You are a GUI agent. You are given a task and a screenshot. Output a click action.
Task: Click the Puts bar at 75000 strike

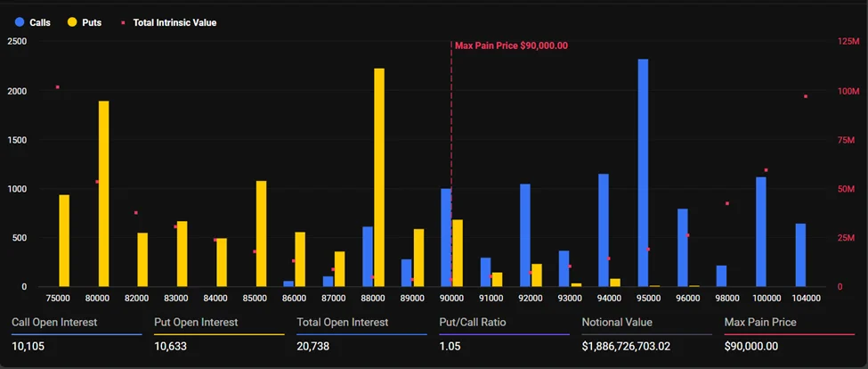64,241
